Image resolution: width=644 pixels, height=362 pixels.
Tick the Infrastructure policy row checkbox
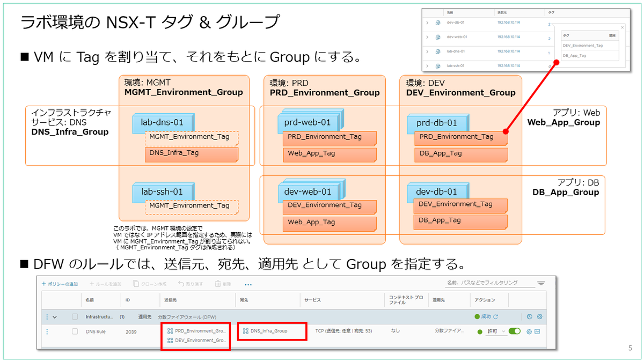point(75,317)
